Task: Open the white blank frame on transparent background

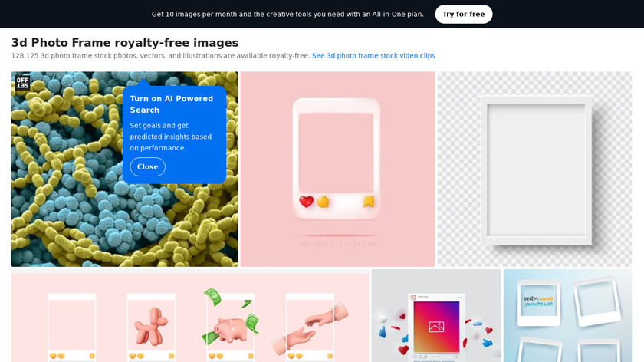Action: click(x=535, y=169)
